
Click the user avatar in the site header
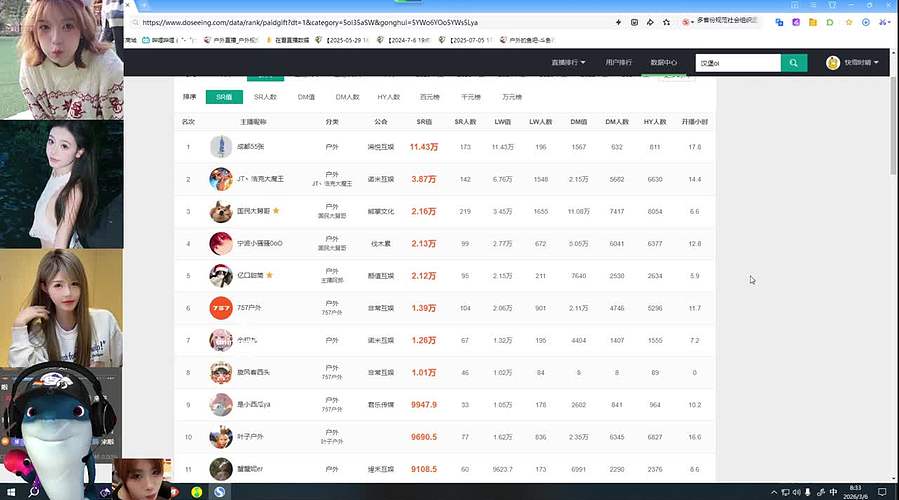(833, 63)
